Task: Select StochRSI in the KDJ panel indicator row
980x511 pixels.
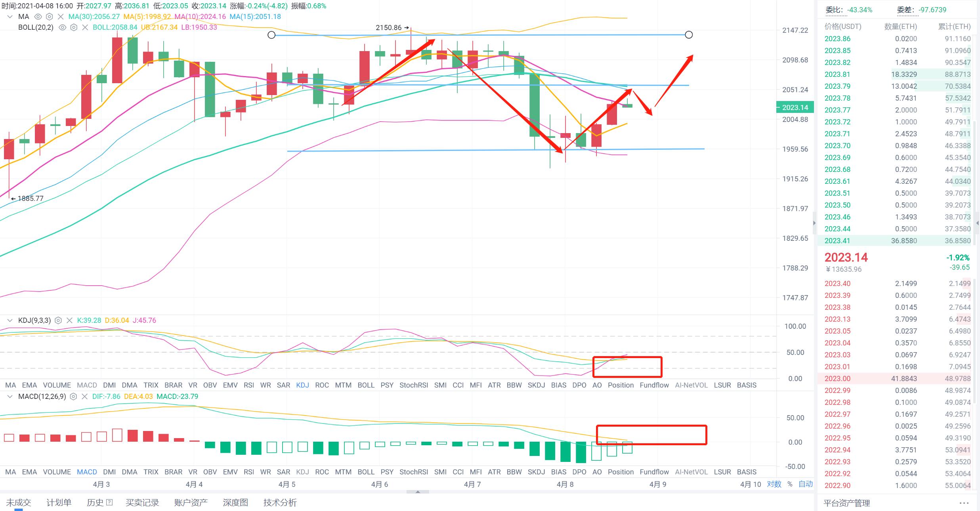Action: point(414,385)
